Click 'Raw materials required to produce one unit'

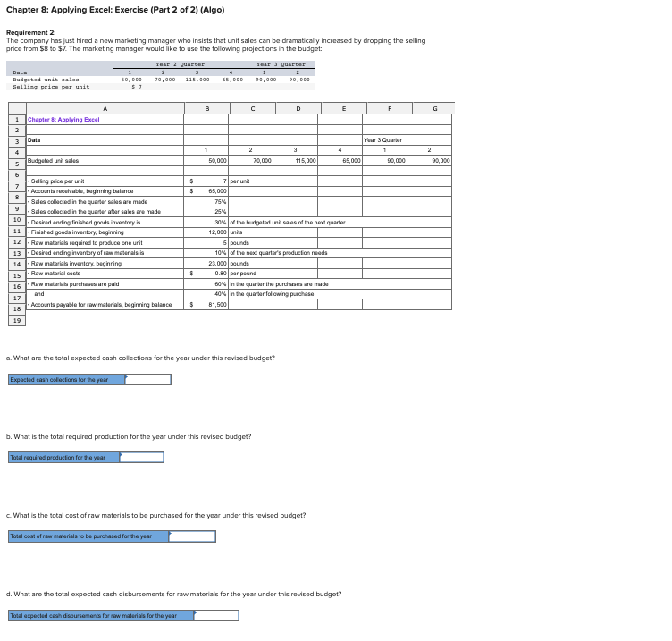(105, 242)
